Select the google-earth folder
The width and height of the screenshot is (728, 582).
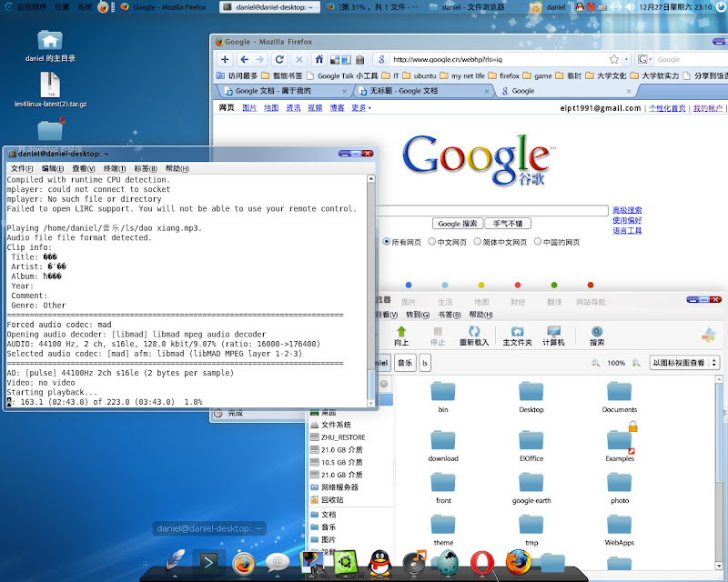point(531,487)
